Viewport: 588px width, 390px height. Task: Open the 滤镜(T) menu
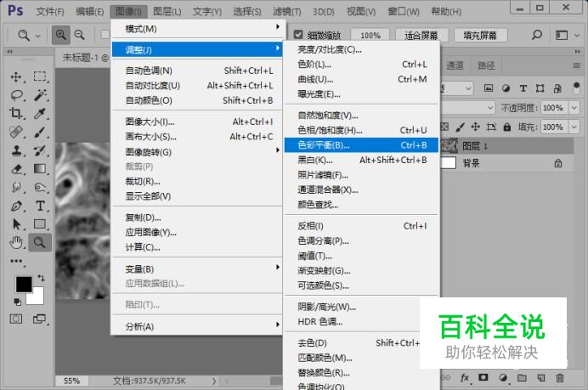click(287, 12)
